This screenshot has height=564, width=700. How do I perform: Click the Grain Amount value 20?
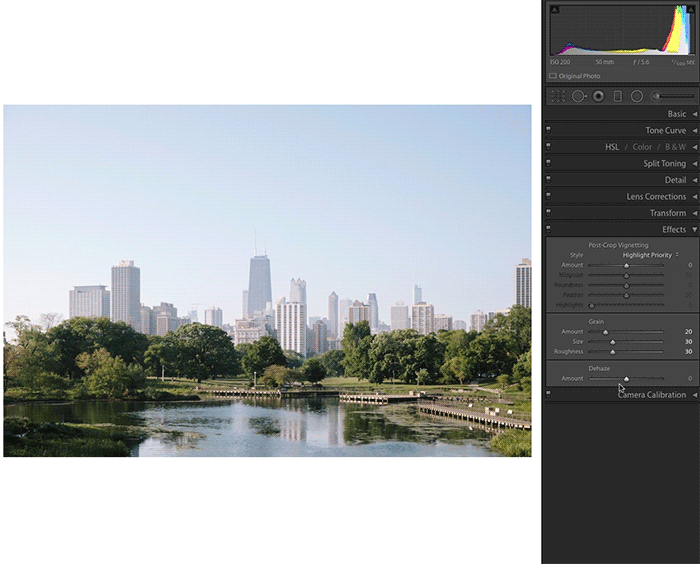(688, 332)
